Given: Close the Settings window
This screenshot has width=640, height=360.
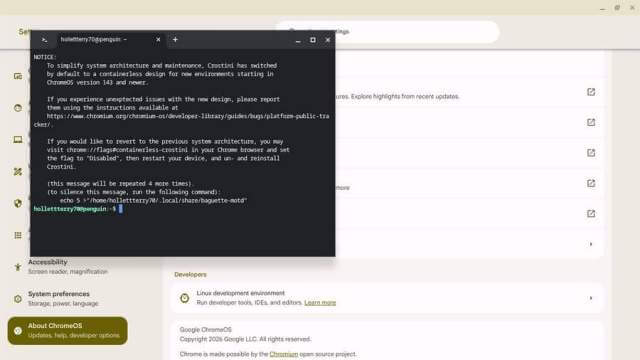Looking at the screenshot, I should [x=632, y=8].
